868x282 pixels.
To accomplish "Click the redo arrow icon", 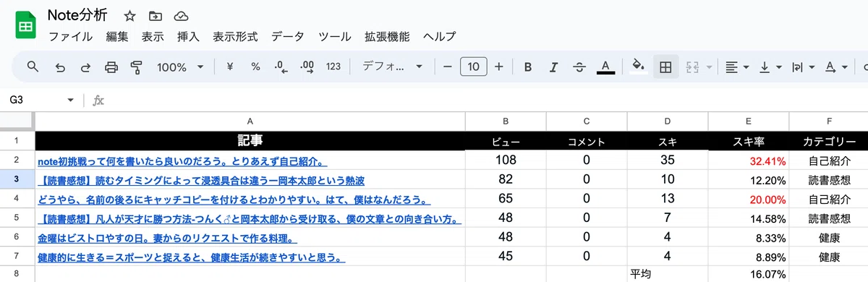I will 85,67.
